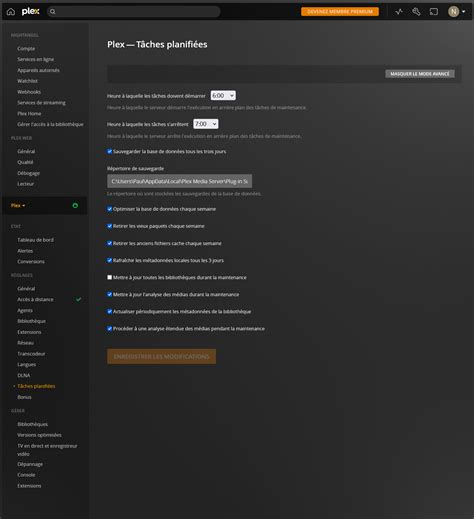474x519 pixels.
Task: Open Débogage settings
Action: [x=28, y=173]
